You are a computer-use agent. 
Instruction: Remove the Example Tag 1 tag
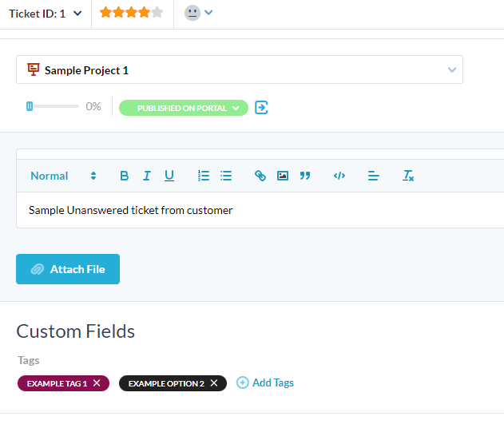97,383
